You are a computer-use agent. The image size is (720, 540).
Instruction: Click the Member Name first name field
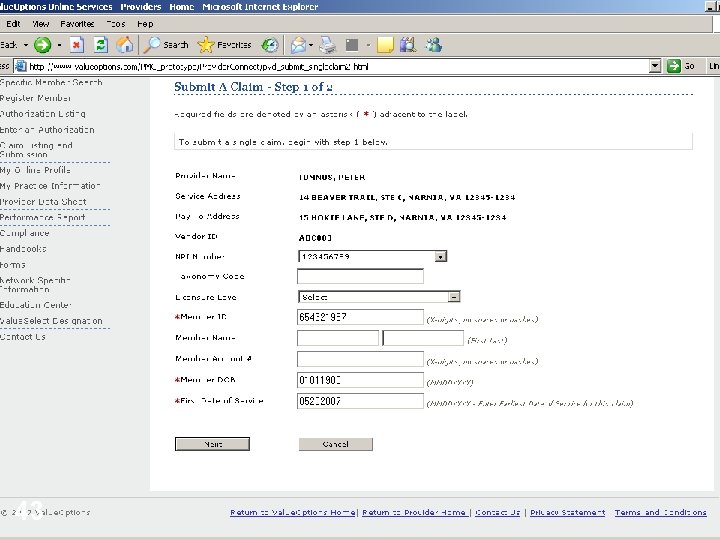pos(338,338)
